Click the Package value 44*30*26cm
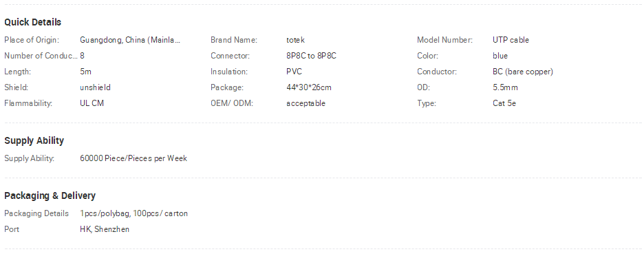The image size is (644, 254). (x=308, y=87)
